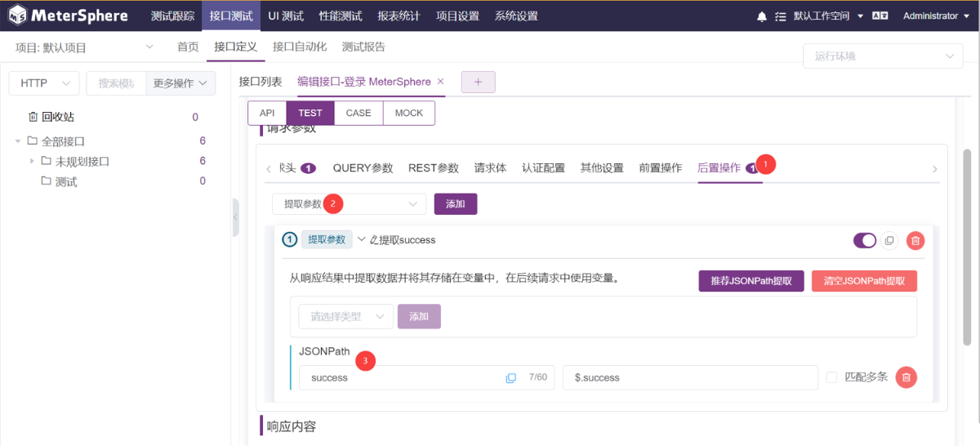
Task: Switch language with the translate icon
Action: coord(880,16)
